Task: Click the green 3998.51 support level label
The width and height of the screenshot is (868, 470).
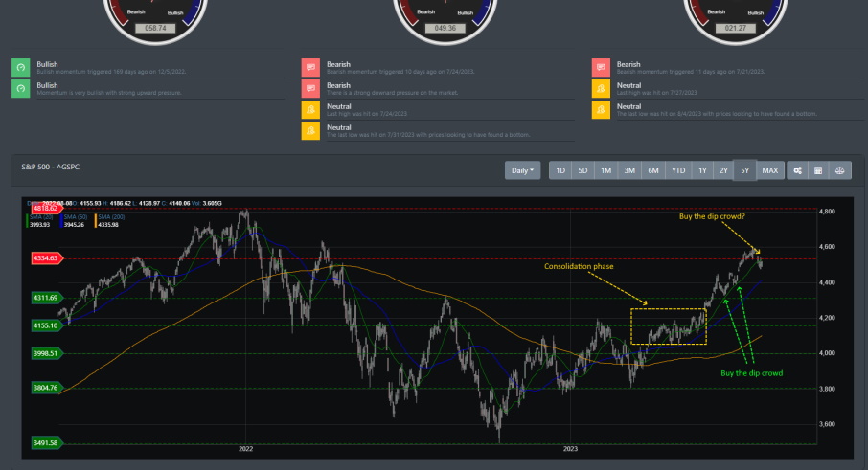Action: point(44,353)
